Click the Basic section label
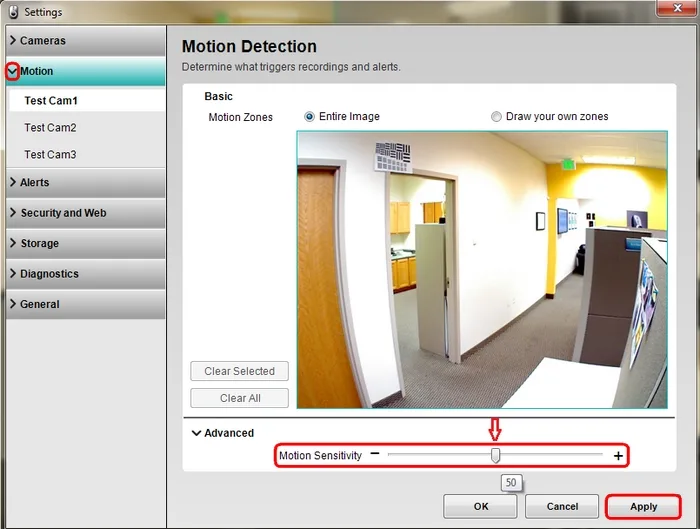The height and width of the screenshot is (529, 700). (x=218, y=96)
